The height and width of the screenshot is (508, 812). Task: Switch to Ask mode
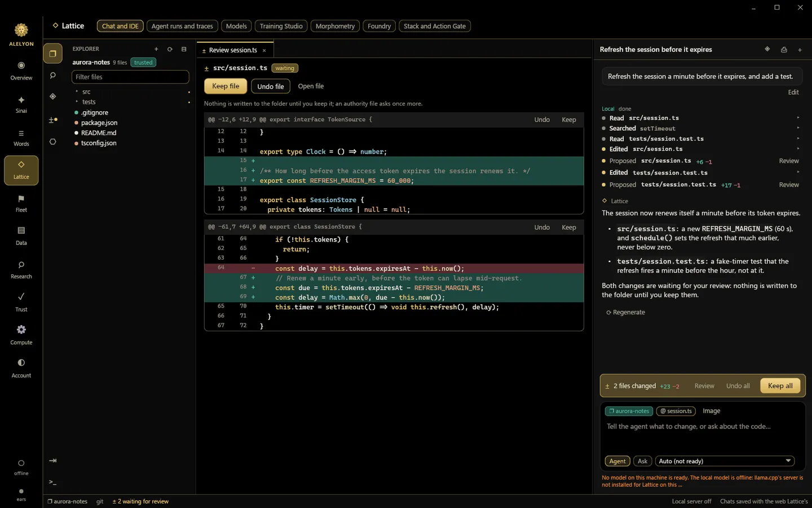(x=642, y=461)
